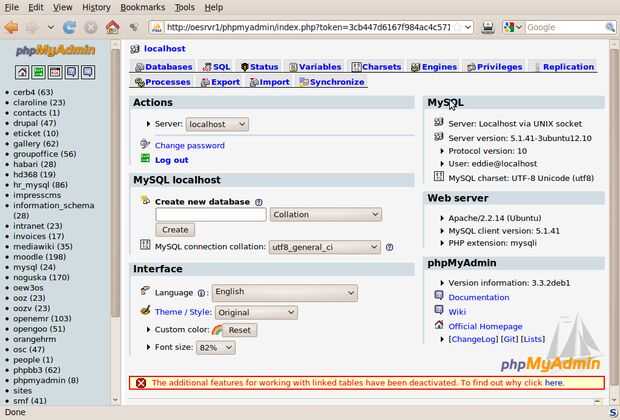Click the Reset custom color button
The height and width of the screenshot is (420, 620).
coord(240,330)
